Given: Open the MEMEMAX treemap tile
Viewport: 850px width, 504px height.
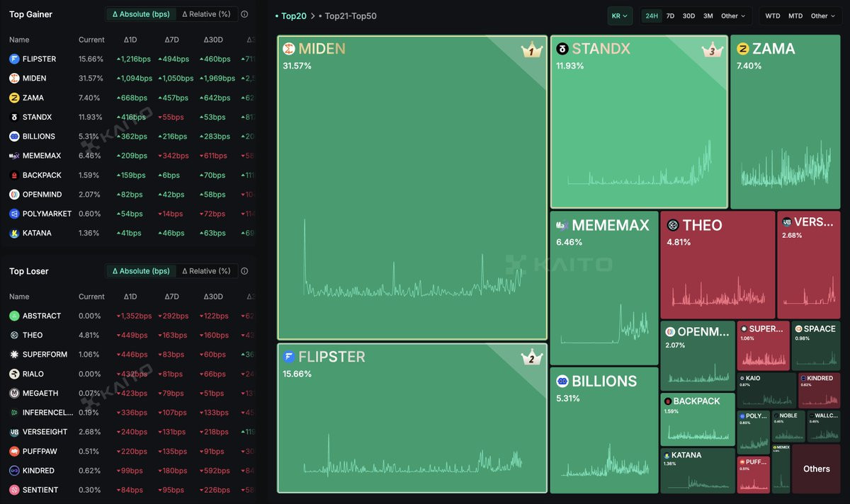Looking at the screenshot, I should (x=604, y=288).
